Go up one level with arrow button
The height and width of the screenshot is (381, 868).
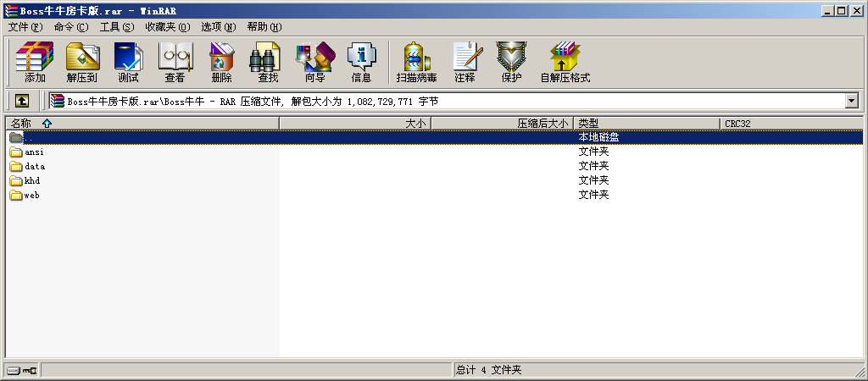pos(21,101)
